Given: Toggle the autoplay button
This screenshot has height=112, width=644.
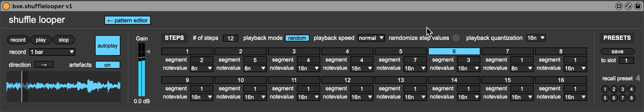Looking at the screenshot, I should (108, 46).
